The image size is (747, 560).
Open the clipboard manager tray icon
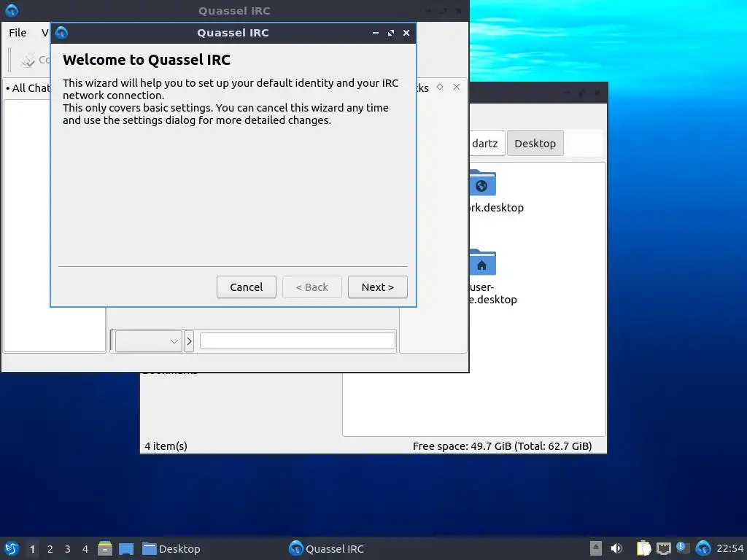[x=643, y=548]
